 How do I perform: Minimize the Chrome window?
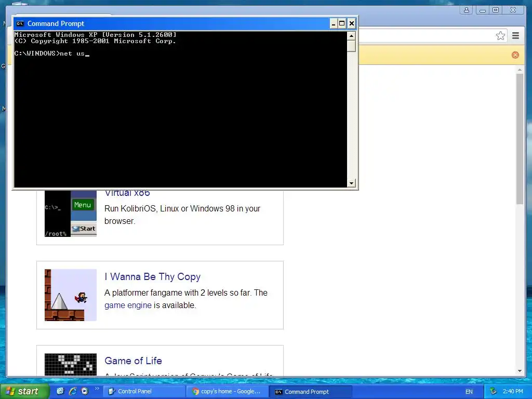(x=482, y=10)
